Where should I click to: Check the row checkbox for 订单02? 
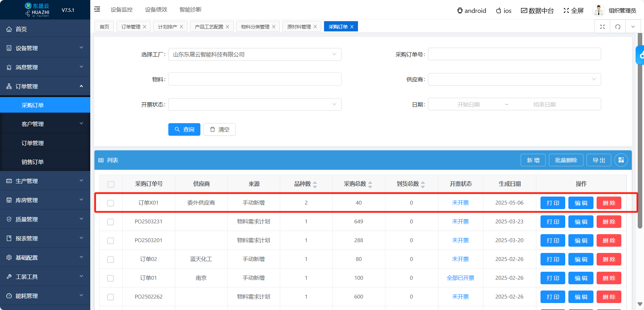pyautogui.click(x=110, y=260)
